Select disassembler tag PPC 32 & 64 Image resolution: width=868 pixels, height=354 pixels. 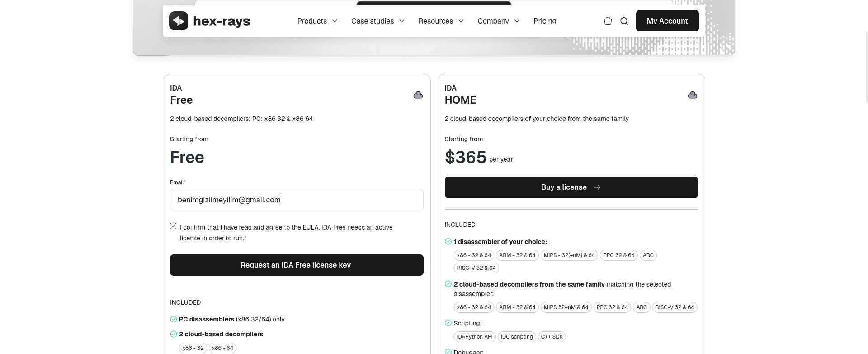pos(619,255)
